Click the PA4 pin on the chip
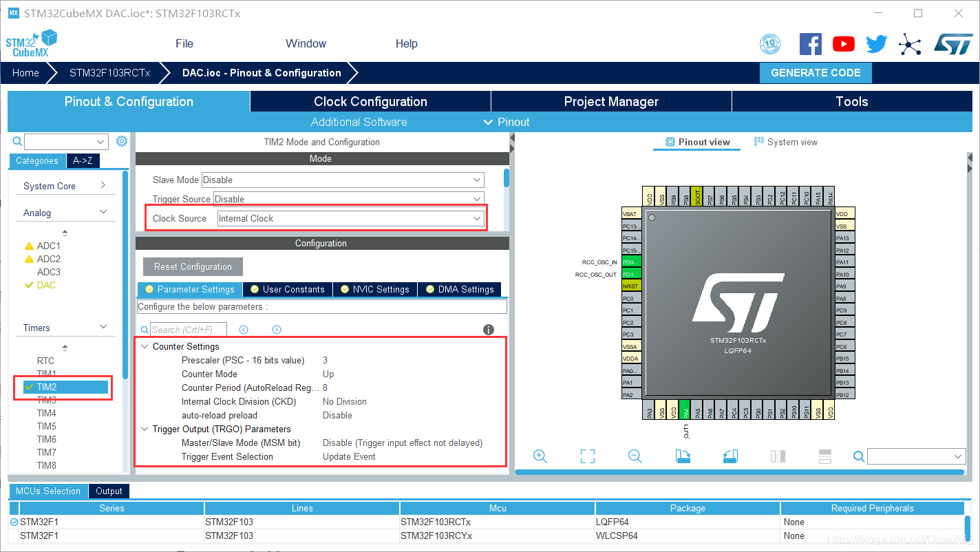The height and width of the screenshot is (552, 980). 684,410
